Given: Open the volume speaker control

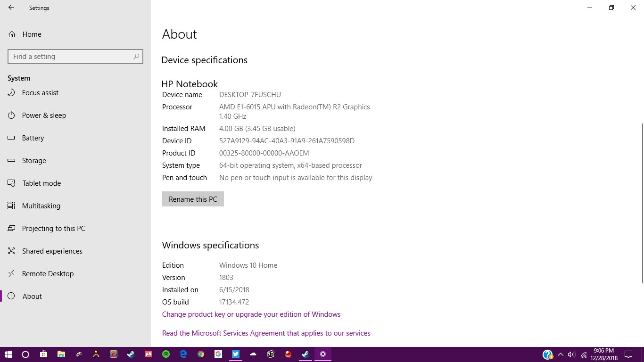Looking at the screenshot, I should coord(571,354).
